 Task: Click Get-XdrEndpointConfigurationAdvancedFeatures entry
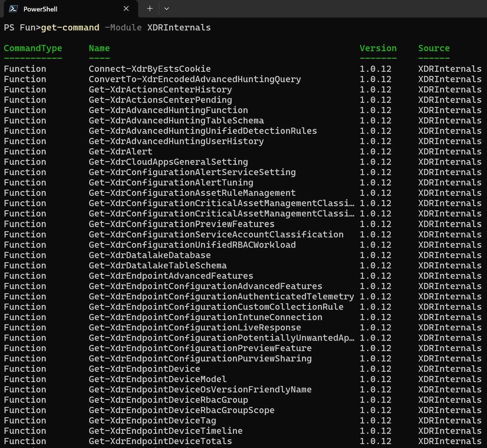point(205,286)
